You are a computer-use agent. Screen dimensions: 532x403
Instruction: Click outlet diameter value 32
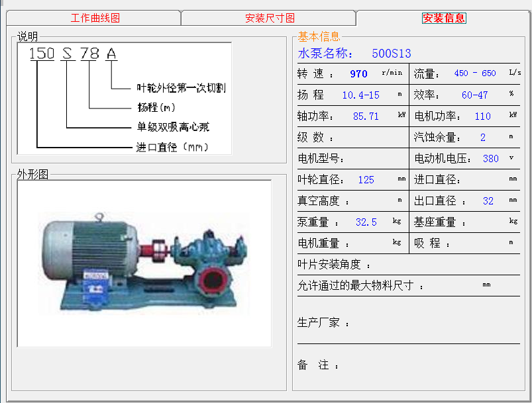[x=488, y=201]
